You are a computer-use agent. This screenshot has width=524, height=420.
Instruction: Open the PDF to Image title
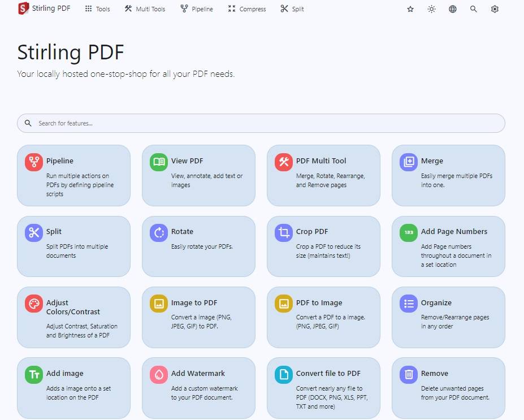[319, 303]
